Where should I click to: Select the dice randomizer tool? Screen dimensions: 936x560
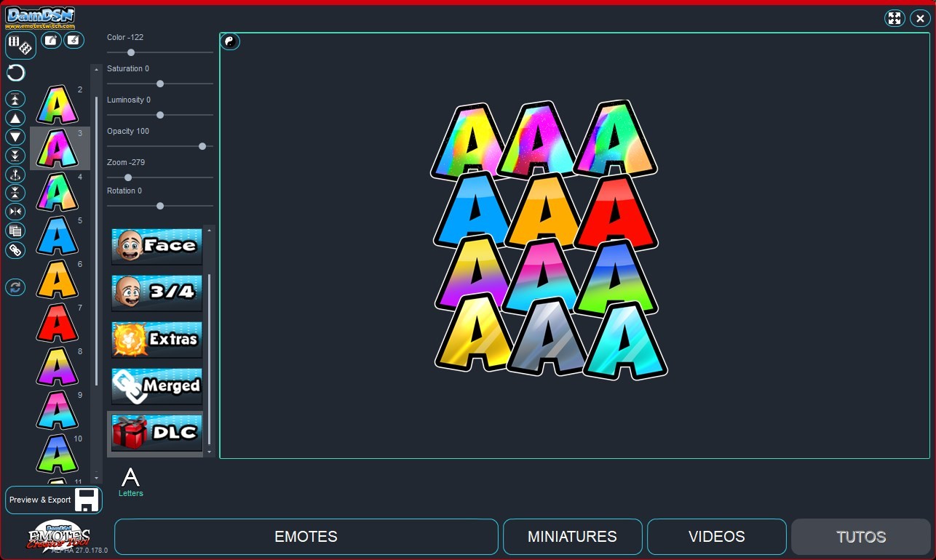click(x=20, y=45)
